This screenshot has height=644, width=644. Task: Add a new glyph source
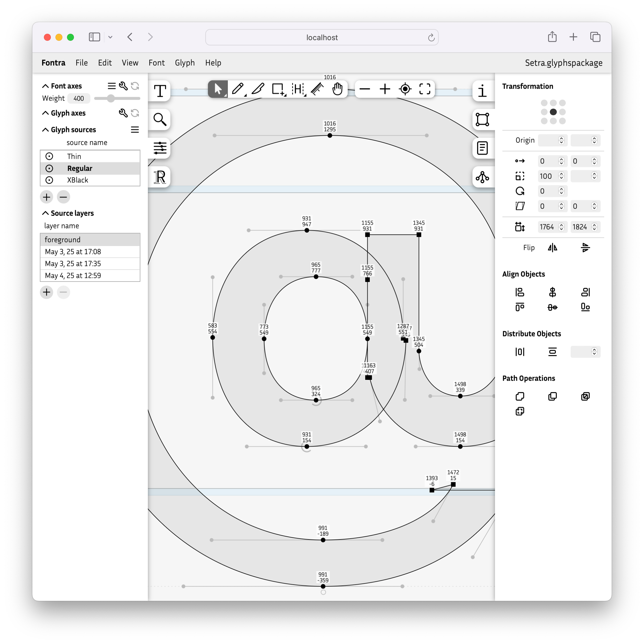(x=46, y=197)
